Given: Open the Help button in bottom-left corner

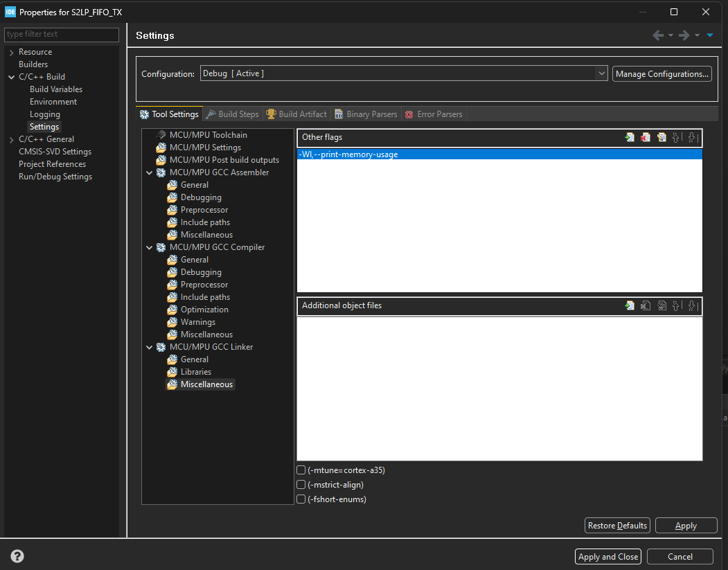Looking at the screenshot, I should [16, 556].
